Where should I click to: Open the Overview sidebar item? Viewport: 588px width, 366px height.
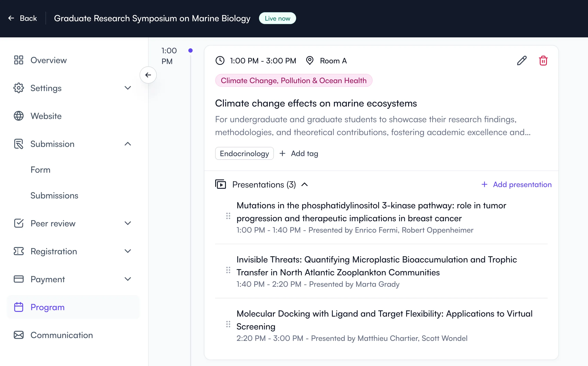pyautogui.click(x=73, y=60)
